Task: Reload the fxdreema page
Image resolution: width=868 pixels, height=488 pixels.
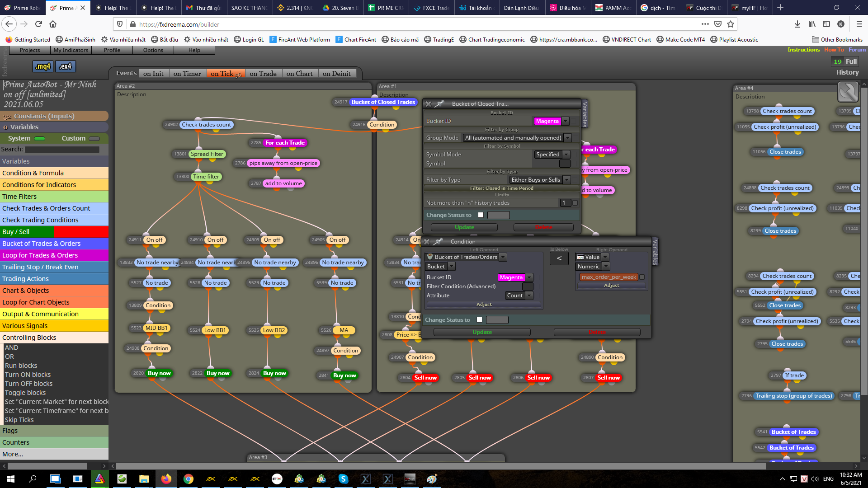Action: pyautogui.click(x=38, y=24)
